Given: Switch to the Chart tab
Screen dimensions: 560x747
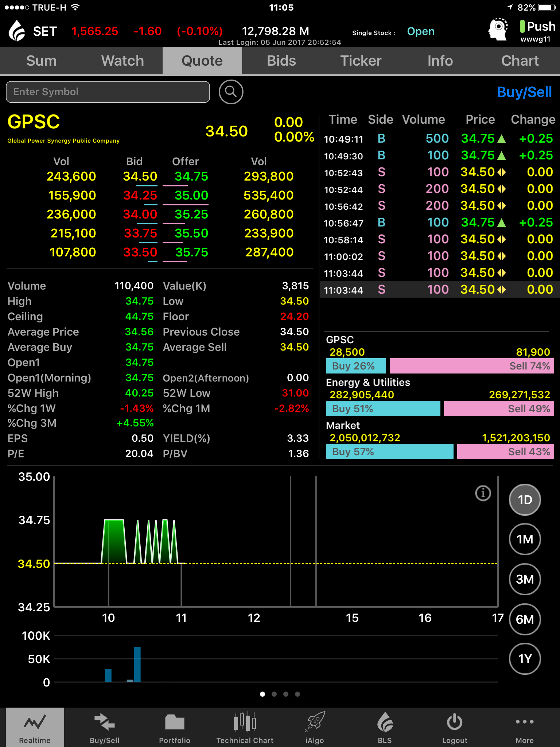Looking at the screenshot, I should (x=520, y=61).
